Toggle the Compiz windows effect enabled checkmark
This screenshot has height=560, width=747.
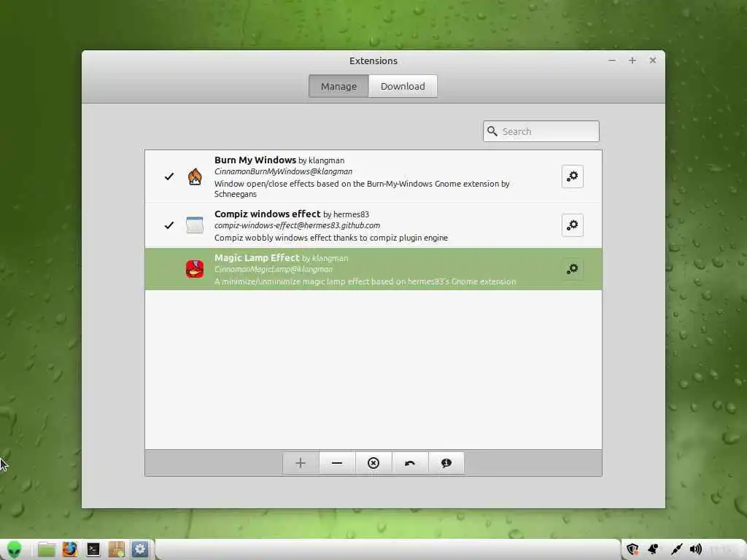(x=169, y=225)
